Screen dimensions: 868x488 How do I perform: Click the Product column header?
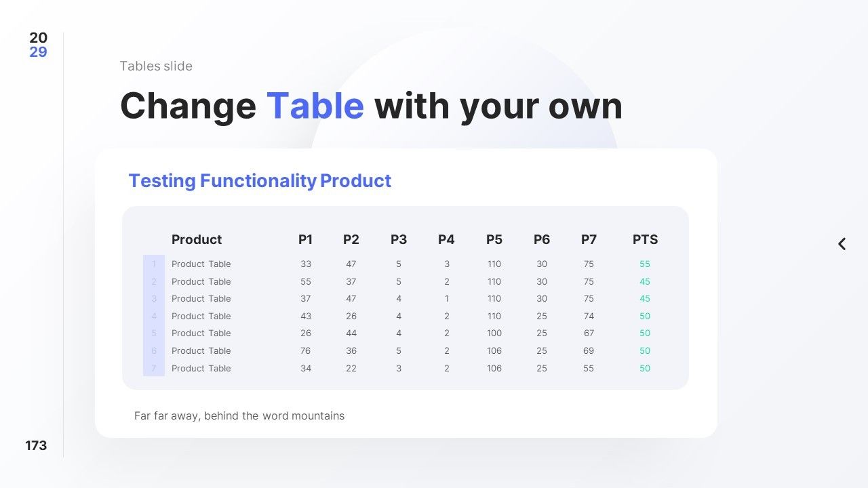pyautogui.click(x=197, y=239)
